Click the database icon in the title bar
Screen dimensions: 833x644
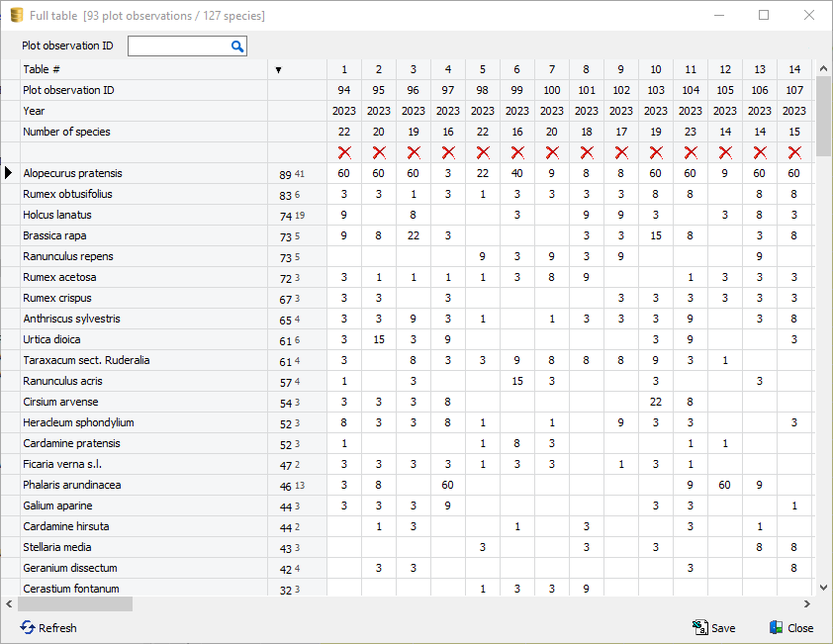tap(17, 16)
